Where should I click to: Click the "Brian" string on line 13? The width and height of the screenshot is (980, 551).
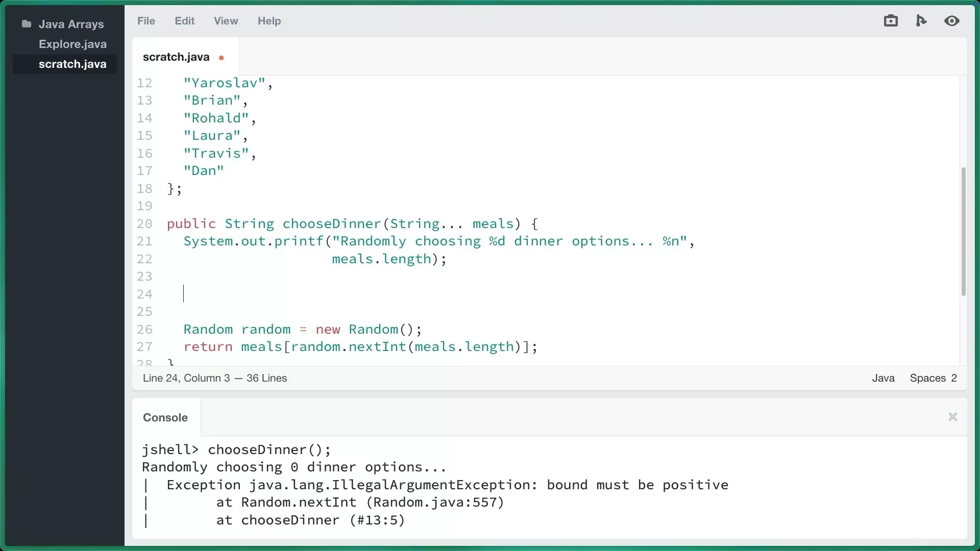(x=212, y=101)
